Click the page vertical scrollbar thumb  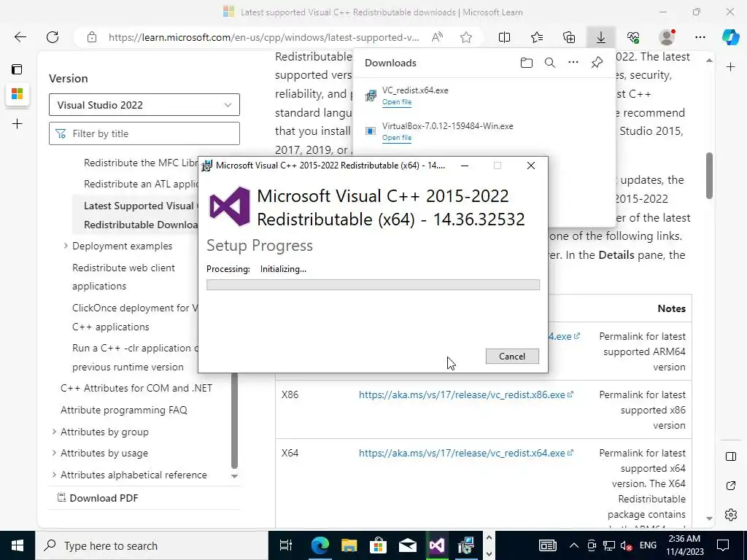[x=709, y=175]
